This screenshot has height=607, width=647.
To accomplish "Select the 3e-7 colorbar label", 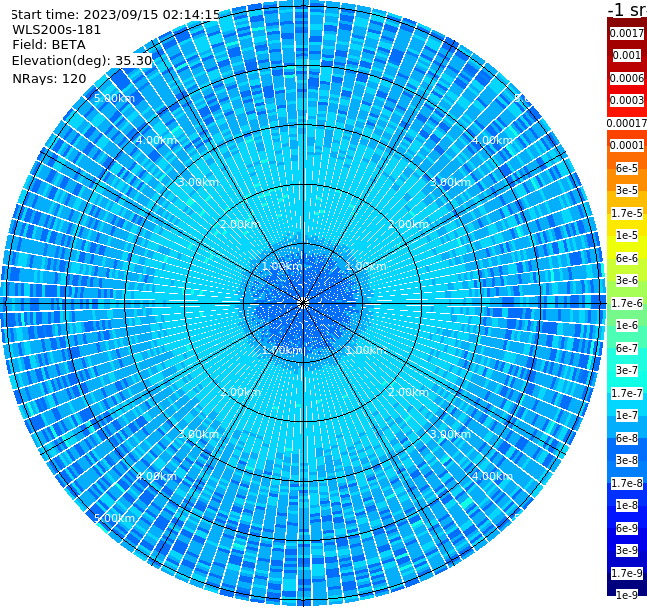I will tap(627, 371).
